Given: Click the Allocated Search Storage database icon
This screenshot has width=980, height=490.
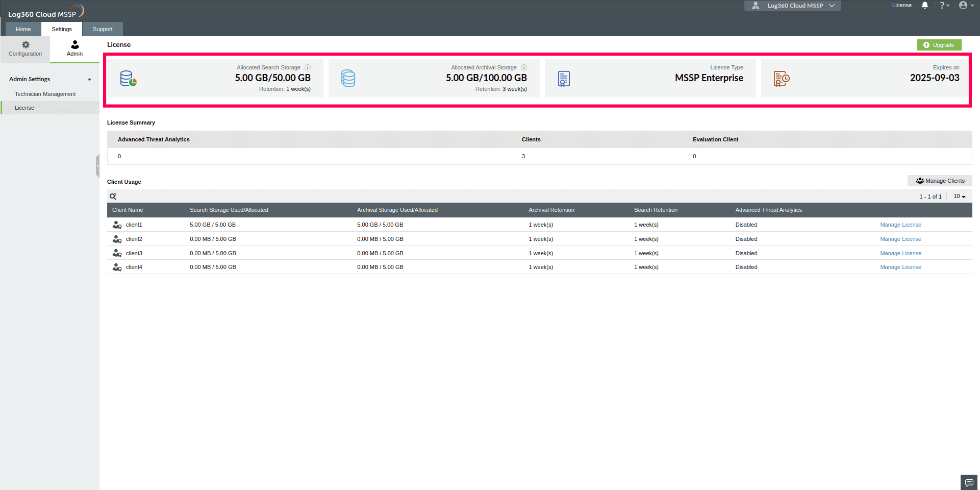Looking at the screenshot, I should [129, 79].
